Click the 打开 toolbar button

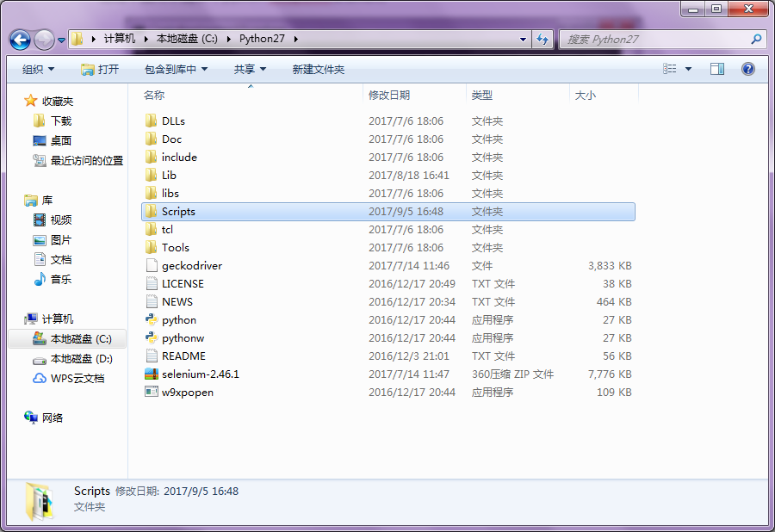[100, 69]
